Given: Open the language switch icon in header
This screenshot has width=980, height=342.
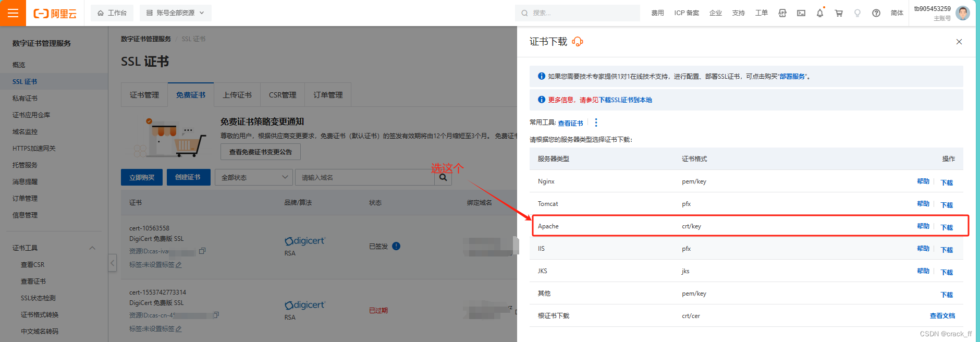Looking at the screenshot, I should 782,13.
